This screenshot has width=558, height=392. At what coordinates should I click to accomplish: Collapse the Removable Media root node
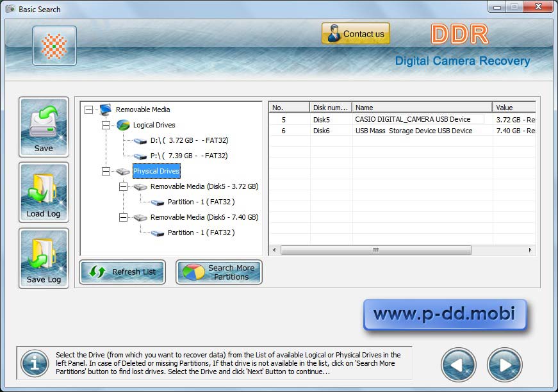(88, 110)
